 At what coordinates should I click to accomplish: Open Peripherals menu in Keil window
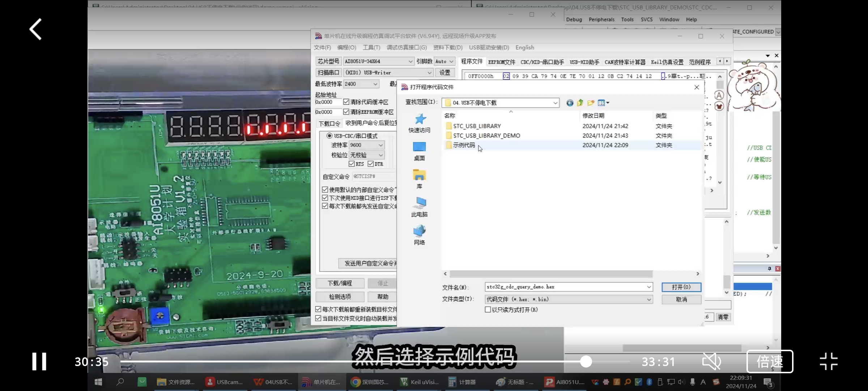(x=601, y=20)
